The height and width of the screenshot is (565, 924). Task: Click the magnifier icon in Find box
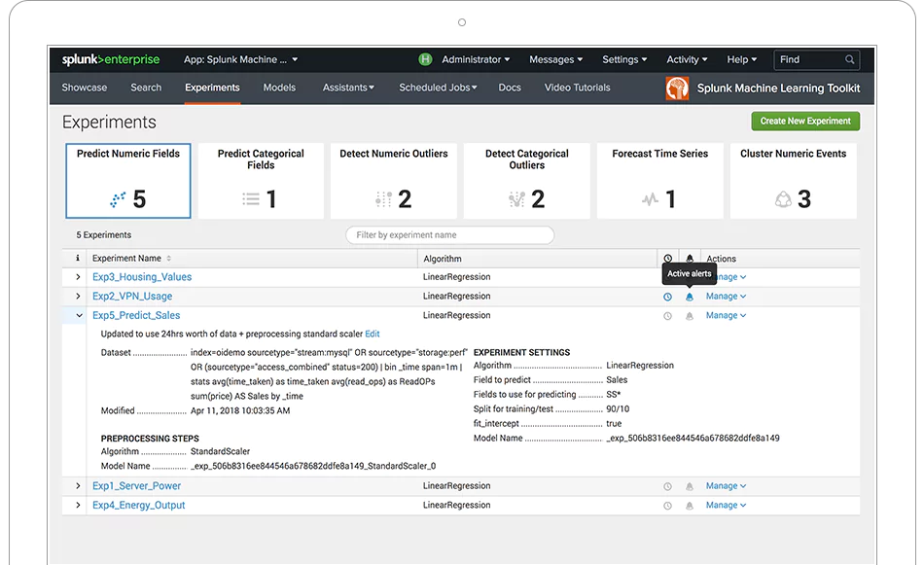[849, 59]
